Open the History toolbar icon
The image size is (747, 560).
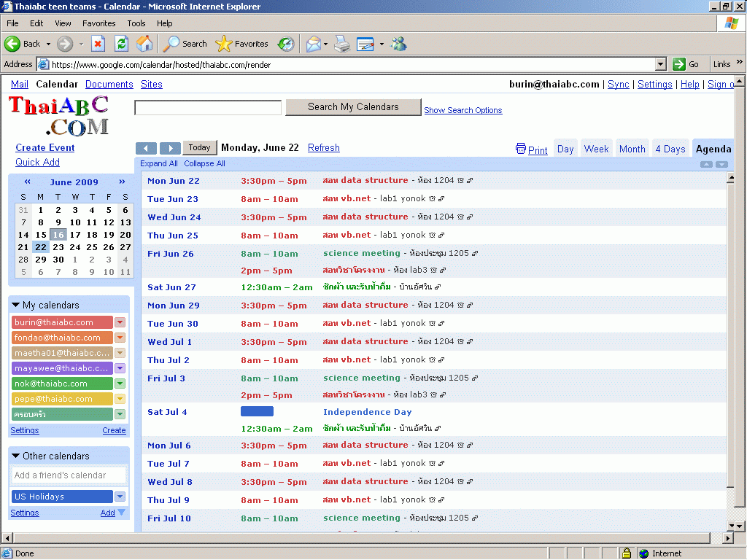(286, 44)
